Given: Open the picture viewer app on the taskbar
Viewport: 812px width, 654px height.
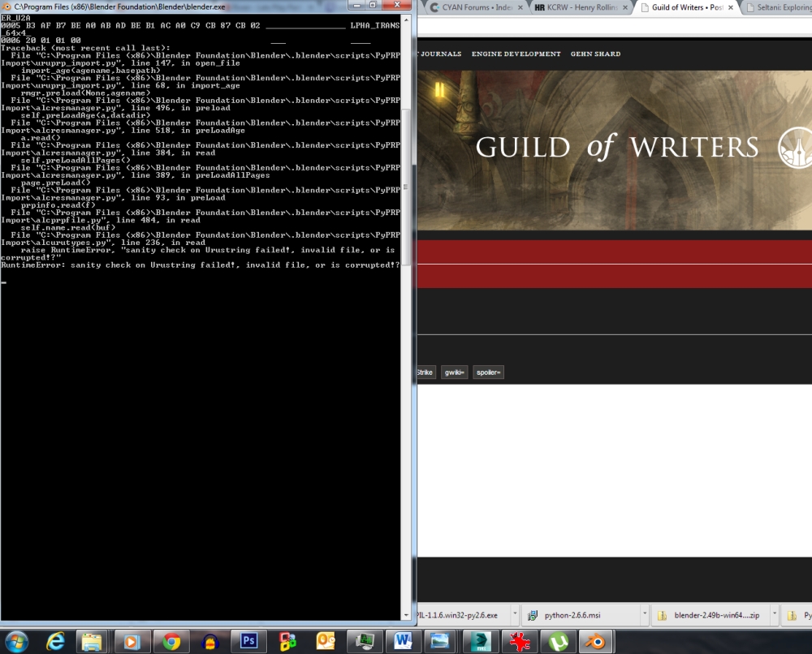Looking at the screenshot, I should (440, 642).
